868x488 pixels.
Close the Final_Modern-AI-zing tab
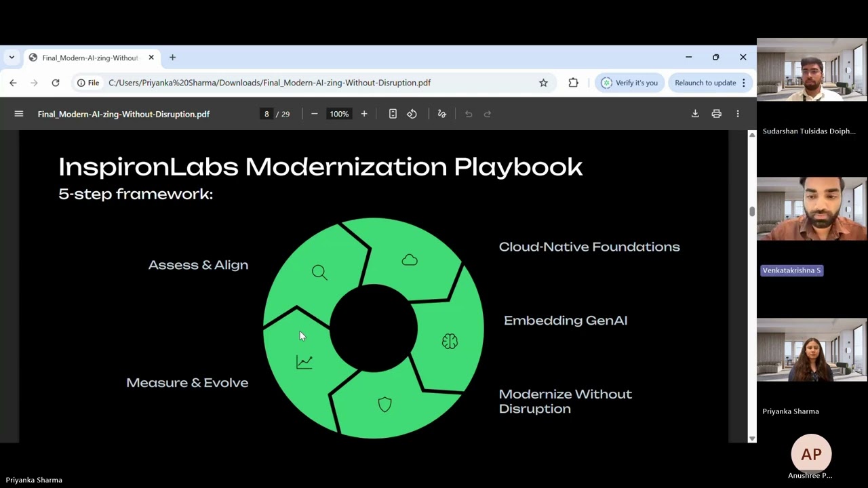[x=151, y=58]
